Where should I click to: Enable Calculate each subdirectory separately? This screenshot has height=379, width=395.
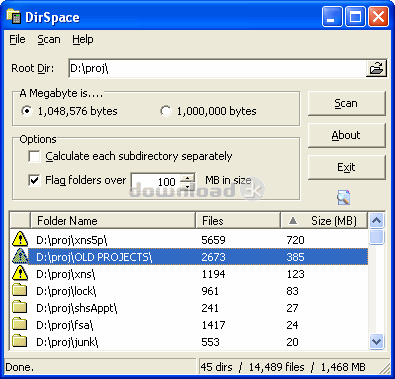coord(34,156)
